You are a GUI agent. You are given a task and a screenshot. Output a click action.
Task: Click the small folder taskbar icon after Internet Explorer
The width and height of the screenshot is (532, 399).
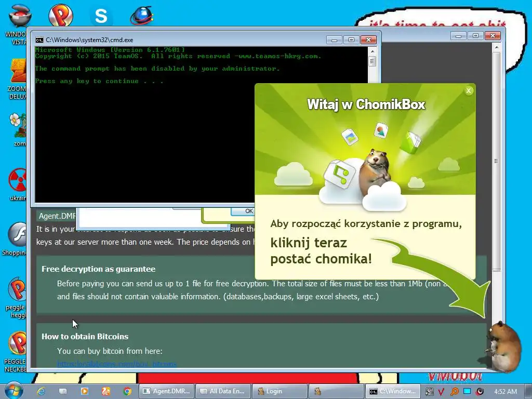[x=63, y=391]
